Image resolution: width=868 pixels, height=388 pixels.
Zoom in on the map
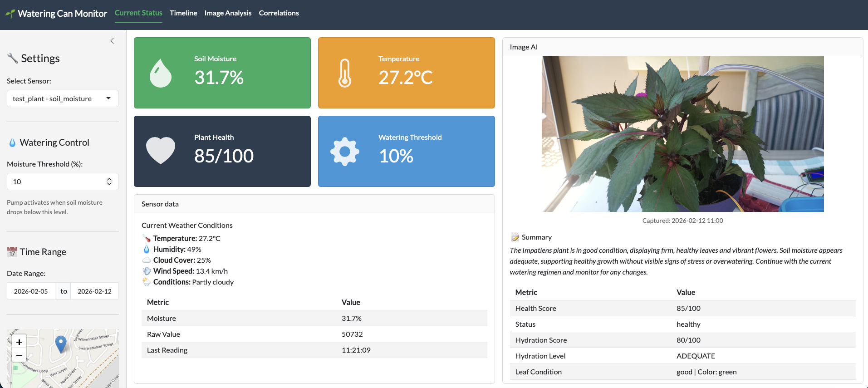click(x=19, y=342)
